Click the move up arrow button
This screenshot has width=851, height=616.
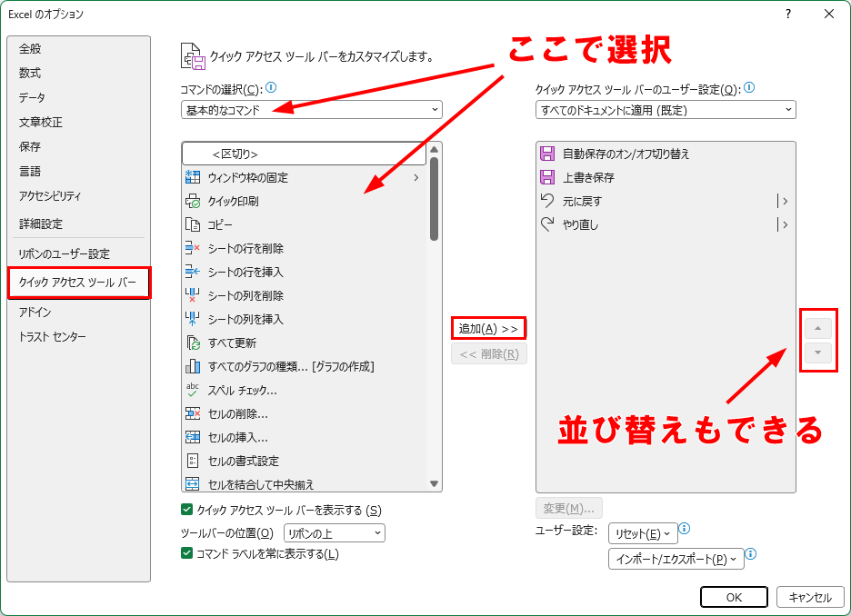[x=818, y=328]
